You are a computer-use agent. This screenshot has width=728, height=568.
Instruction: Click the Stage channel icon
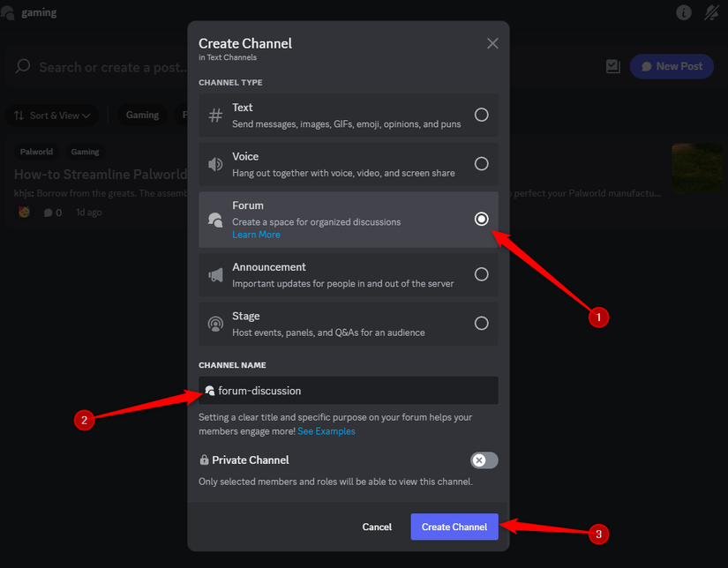coord(215,323)
